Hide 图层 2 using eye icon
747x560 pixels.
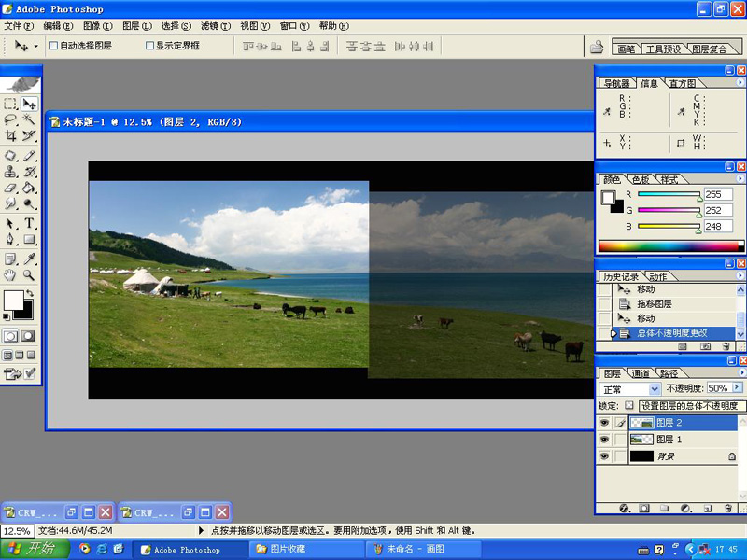point(604,423)
